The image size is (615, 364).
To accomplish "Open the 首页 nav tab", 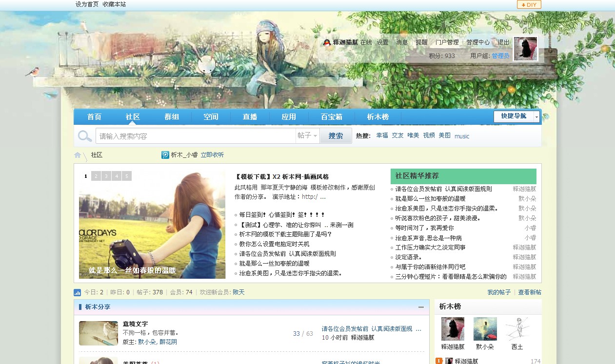I will tap(94, 117).
